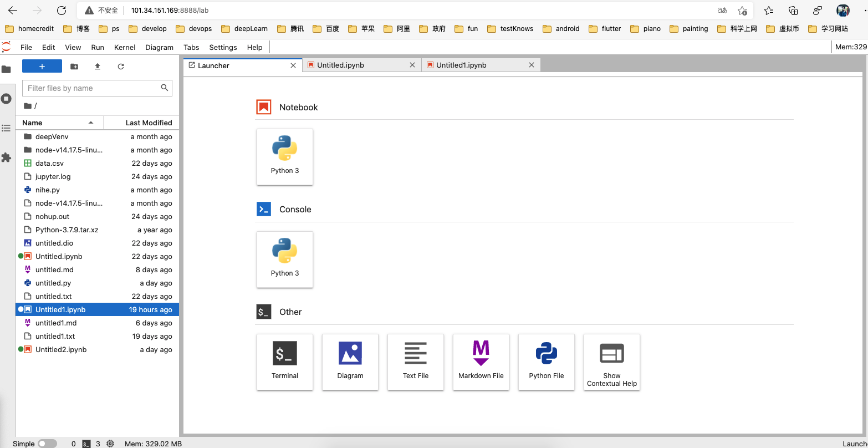Screen dimensions: 868x448
Task: Toggle Simple interface mode switch
Action: (x=47, y=444)
